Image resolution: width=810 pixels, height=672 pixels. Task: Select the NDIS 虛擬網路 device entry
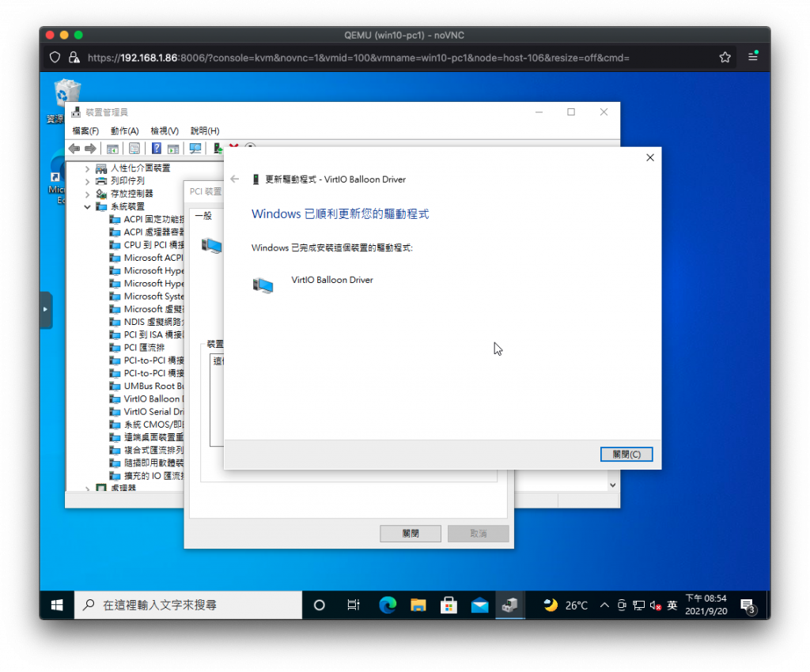[x=146, y=322]
